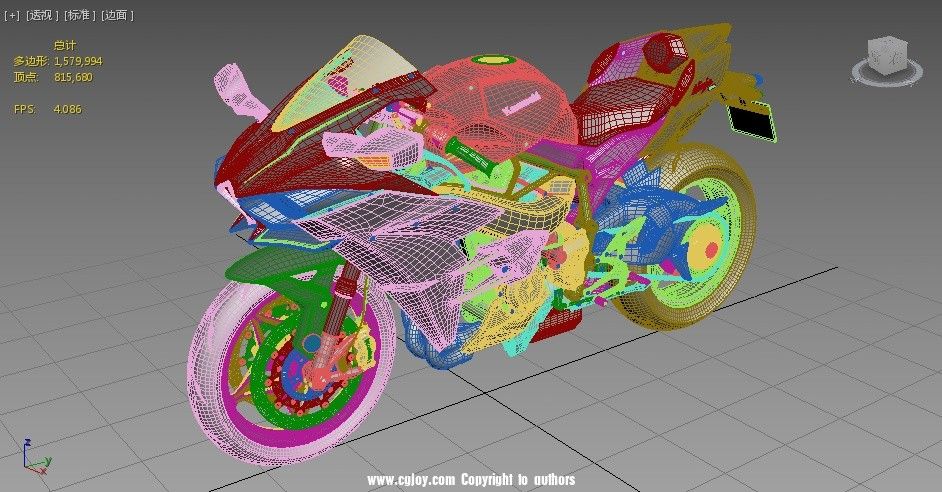Image resolution: width=942 pixels, height=492 pixels.
Task: Open the 标准 shading standard menu
Action: (x=79, y=15)
